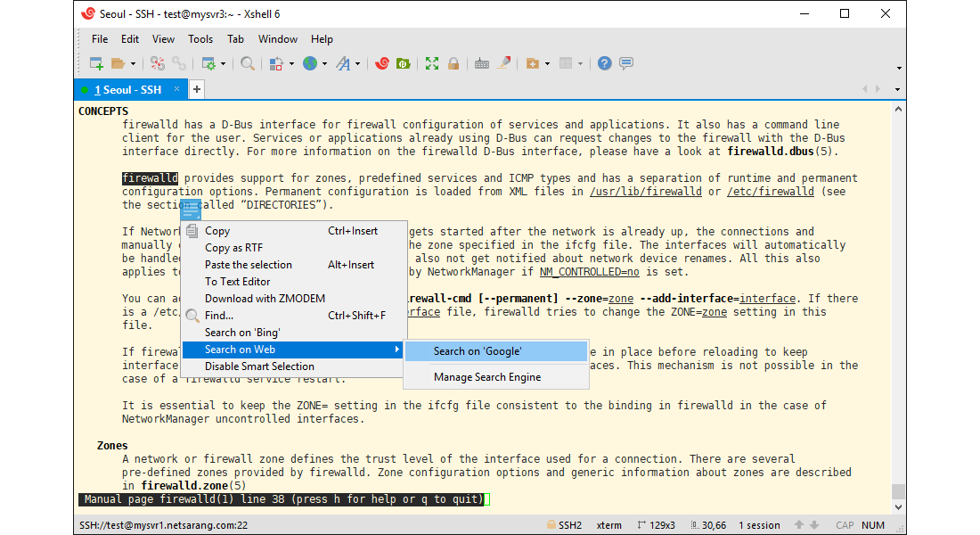Image resolution: width=980 pixels, height=535 pixels.
Task: Click the Open Session folder icon
Action: point(118,63)
